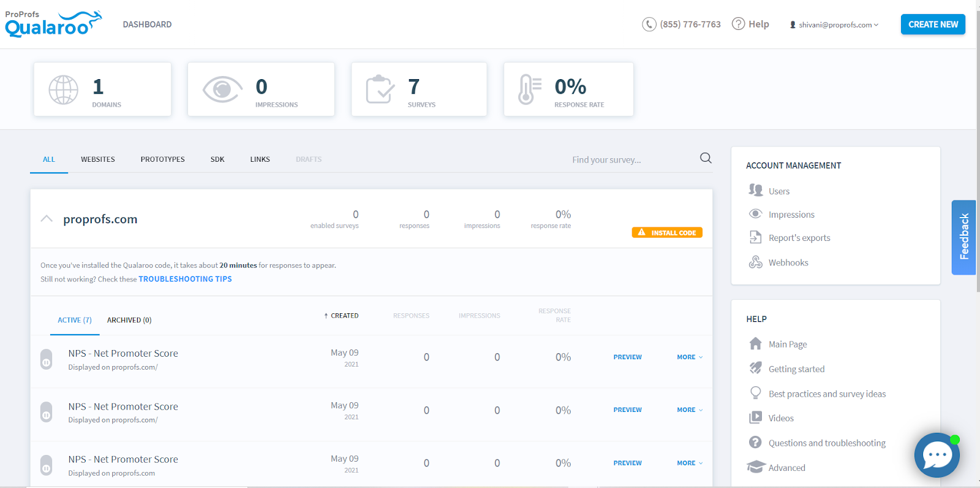This screenshot has height=488, width=980.
Task: Switch to the WEBSITES tab
Action: 98,159
